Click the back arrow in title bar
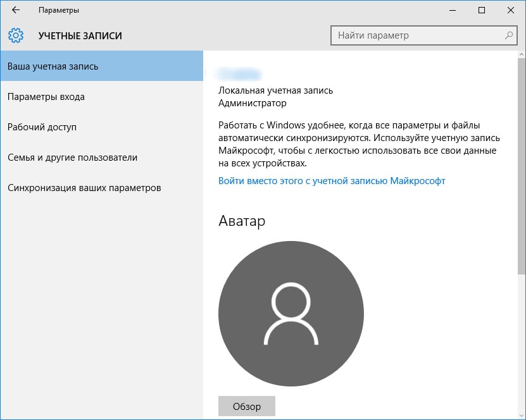526x420 pixels. click(x=16, y=10)
